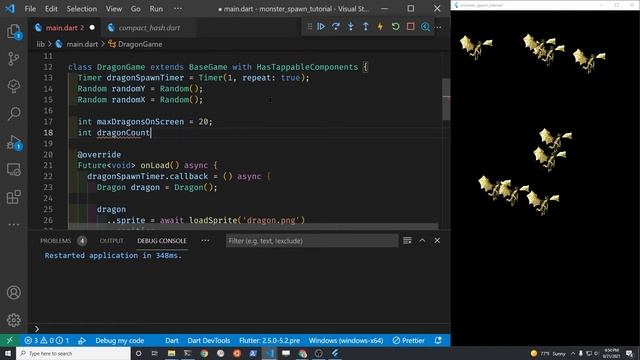Select the Debug Console tab
Viewport: 640px width, 360px height.
coord(162,241)
